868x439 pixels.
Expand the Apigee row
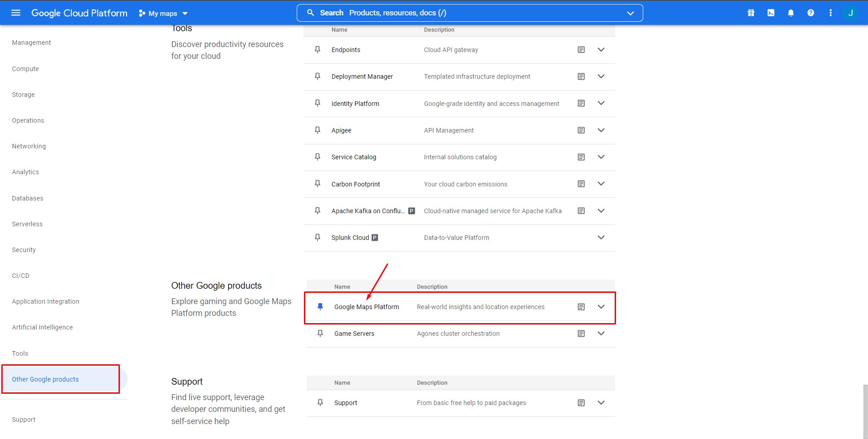(601, 130)
